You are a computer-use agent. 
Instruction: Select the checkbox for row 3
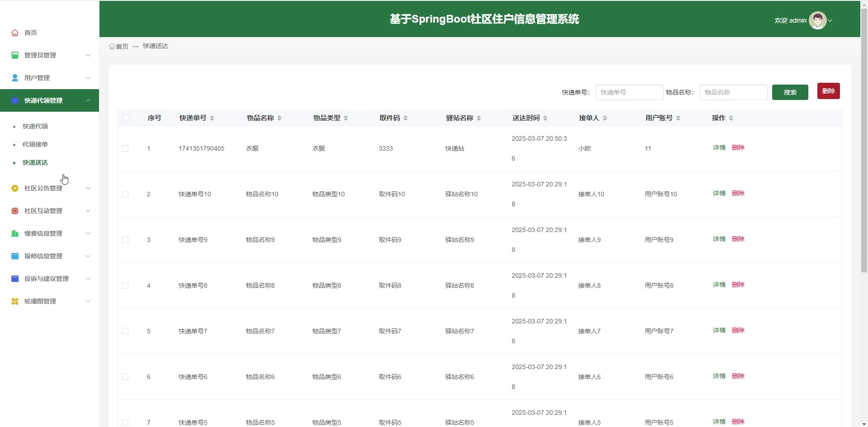coord(125,240)
